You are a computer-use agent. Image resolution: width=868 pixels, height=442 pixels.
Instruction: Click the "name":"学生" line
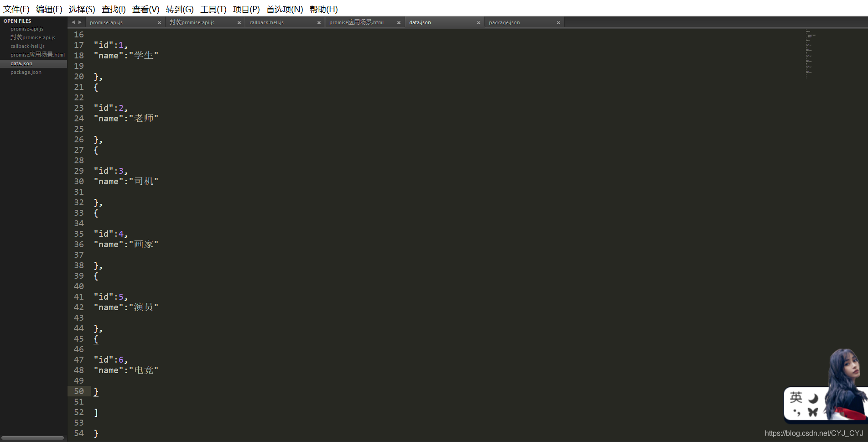tap(126, 56)
